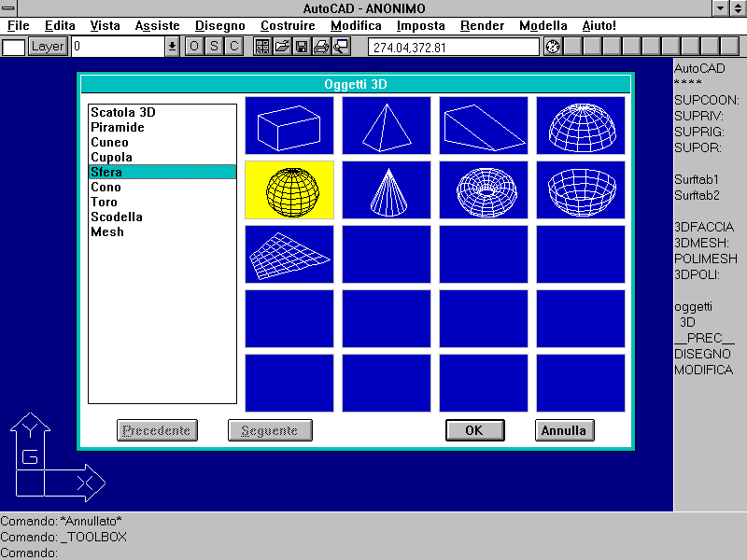Select the dish (bowl) thumbnail
The height and width of the screenshot is (560, 747).
(581, 190)
